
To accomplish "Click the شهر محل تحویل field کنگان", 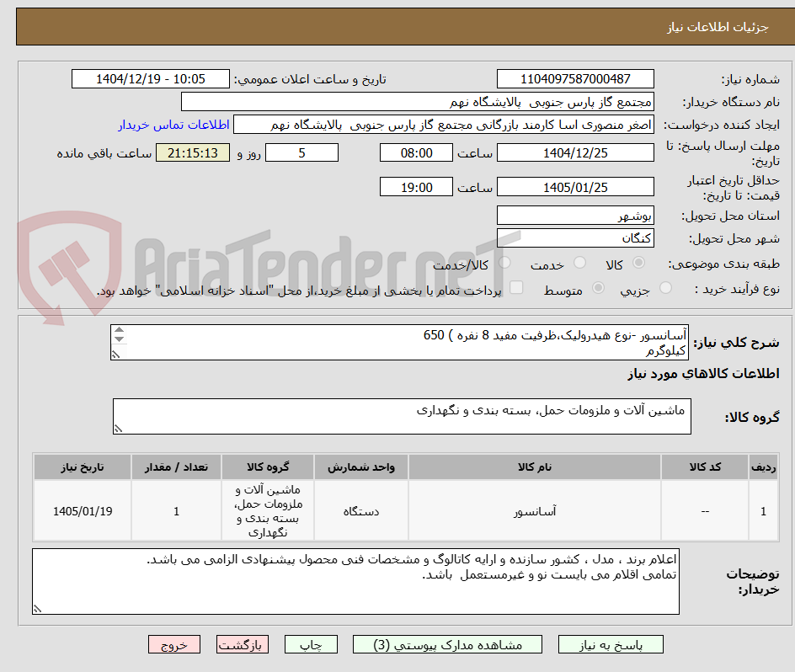I will click(575, 238).
